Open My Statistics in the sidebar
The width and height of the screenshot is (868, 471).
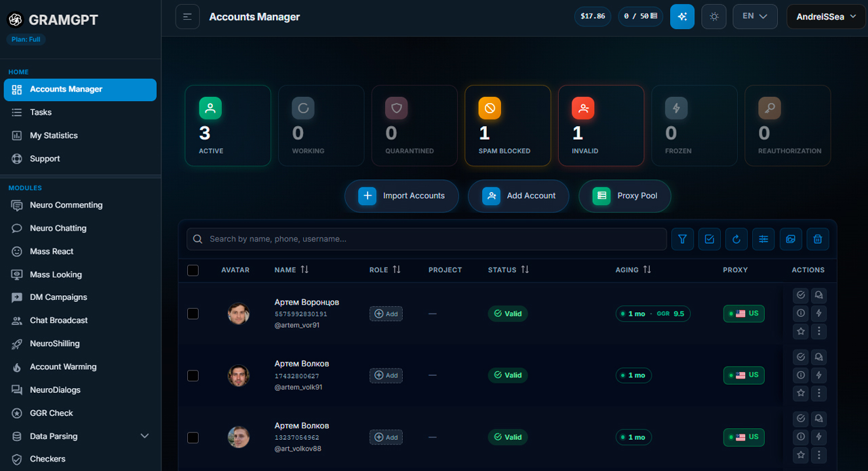80,135
